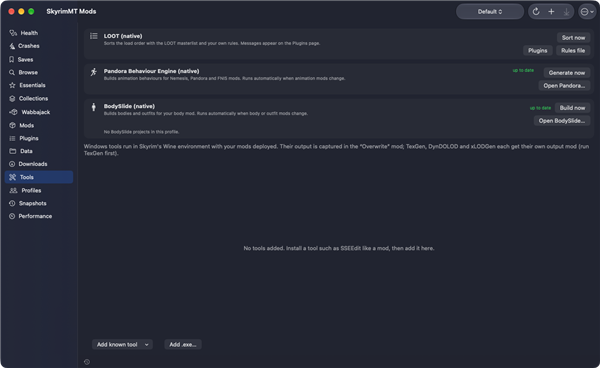
Task: Click the Wabbajack cube icon in the sidebar
Action: pos(13,112)
